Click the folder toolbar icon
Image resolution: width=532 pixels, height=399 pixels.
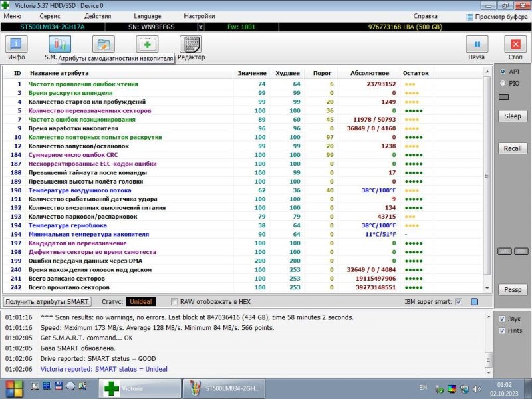(x=103, y=45)
